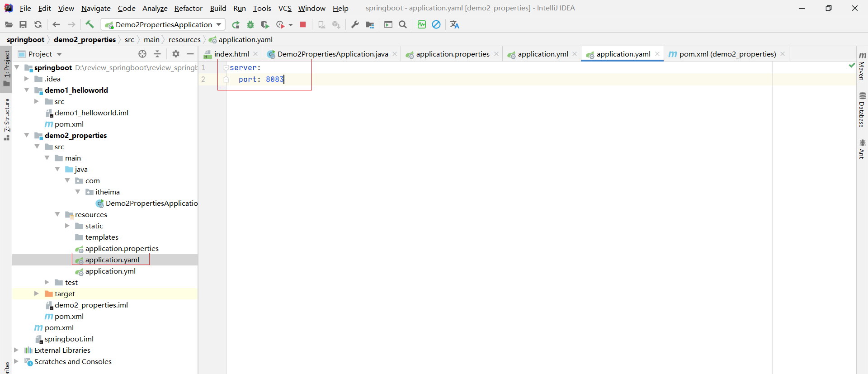Click the resources breadcrumb in the navigation bar
This screenshot has height=374, width=868.
click(x=184, y=40)
